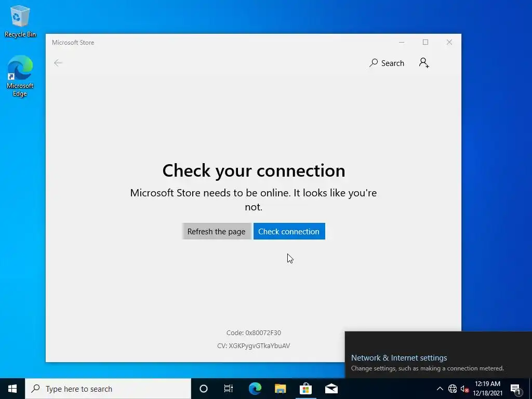Click text 'CV: XGKPygvGTkaYbuAV'
532x399 pixels.
(x=254, y=345)
